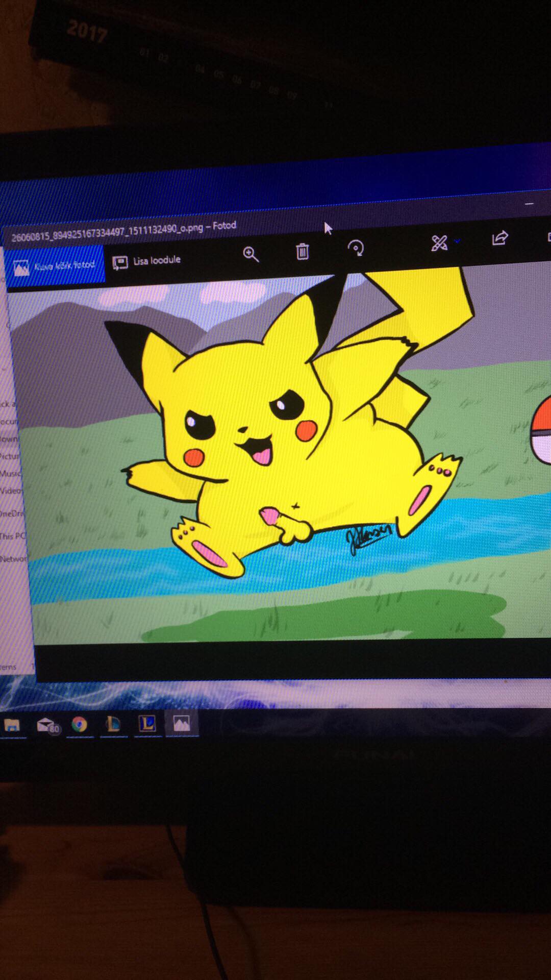Image resolution: width=551 pixels, height=980 pixels.
Task: Open the edit and create tool icon
Action: coord(439,243)
